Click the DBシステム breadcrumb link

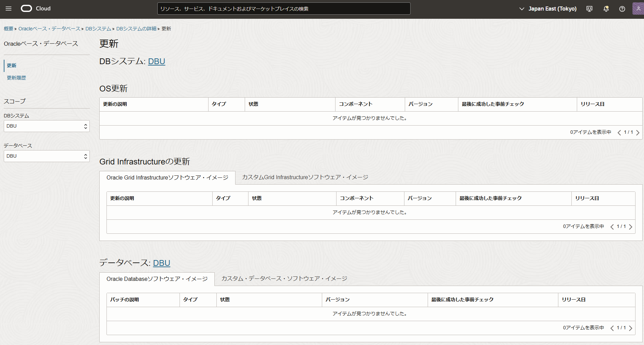point(98,29)
